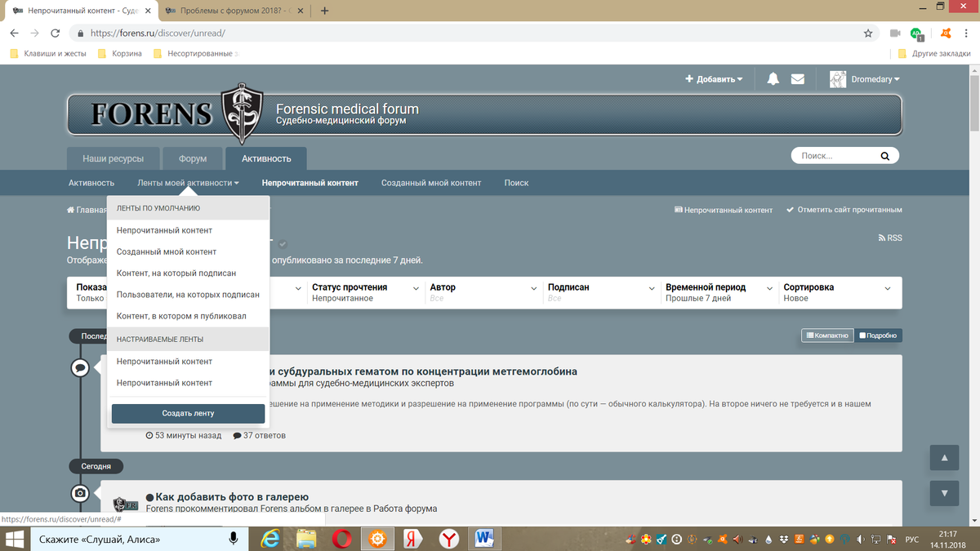980x551 pixels.
Task: Switch to Компактно view
Action: tap(827, 335)
